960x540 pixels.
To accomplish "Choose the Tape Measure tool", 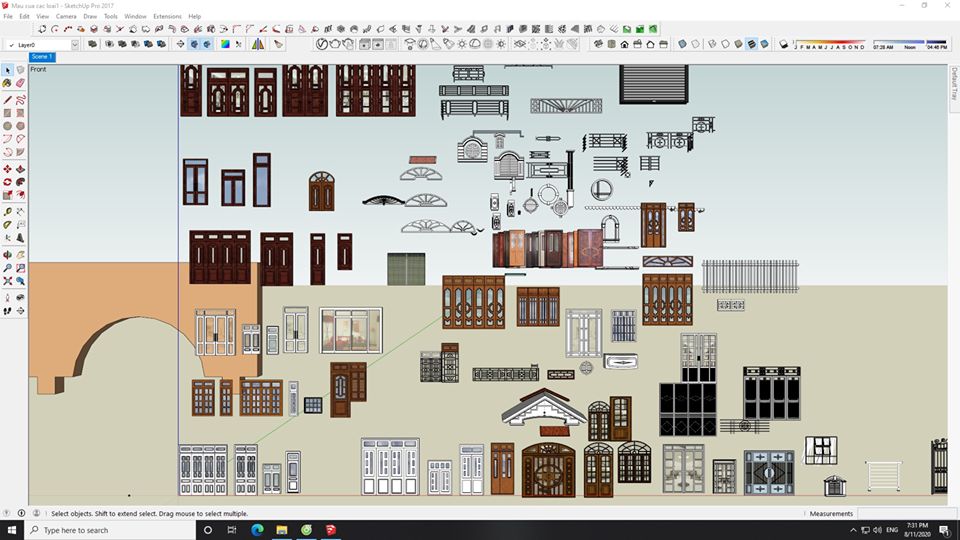I will [8, 212].
